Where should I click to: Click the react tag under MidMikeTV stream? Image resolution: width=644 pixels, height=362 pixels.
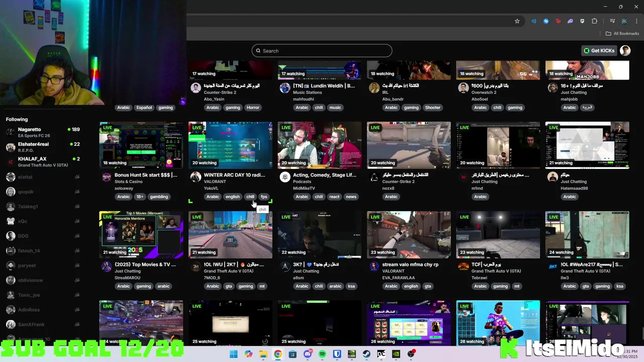coord(335,197)
